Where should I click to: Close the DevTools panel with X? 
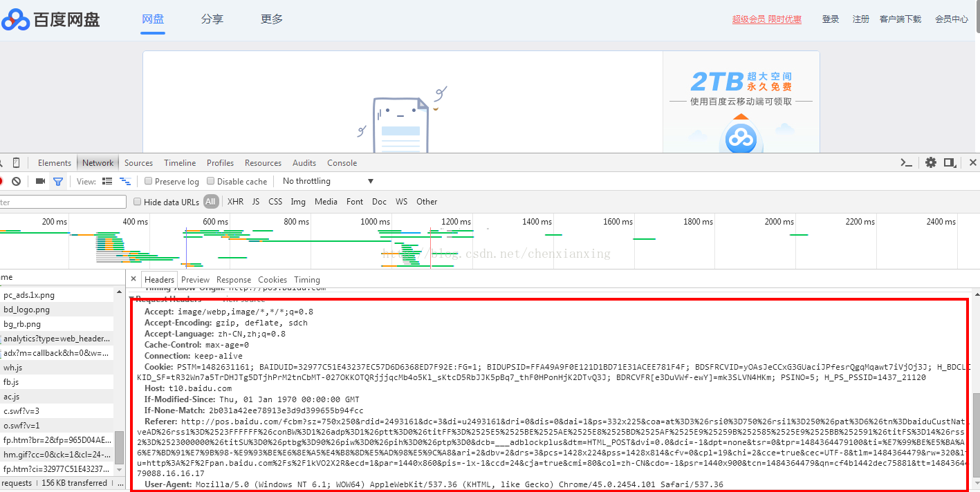coord(972,162)
